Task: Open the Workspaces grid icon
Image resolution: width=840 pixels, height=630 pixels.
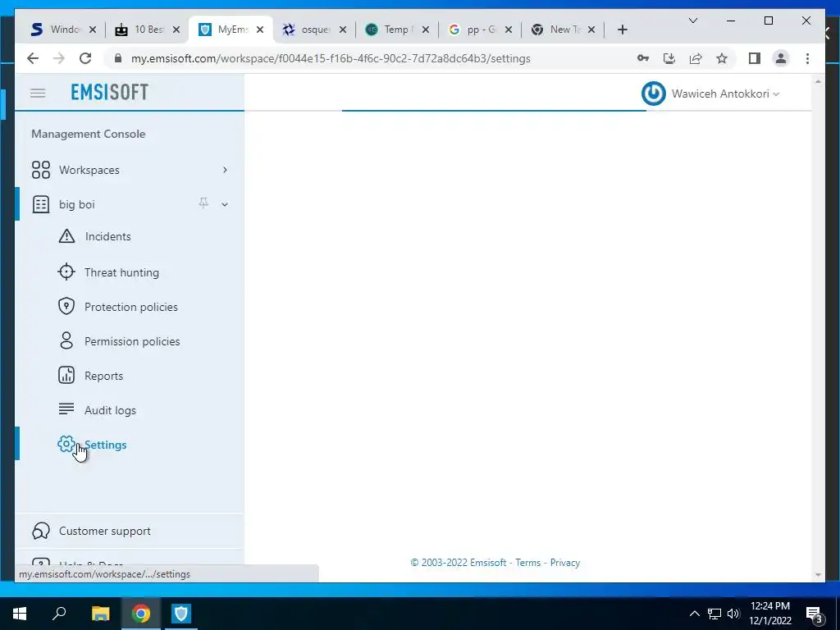Action: [x=41, y=170]
